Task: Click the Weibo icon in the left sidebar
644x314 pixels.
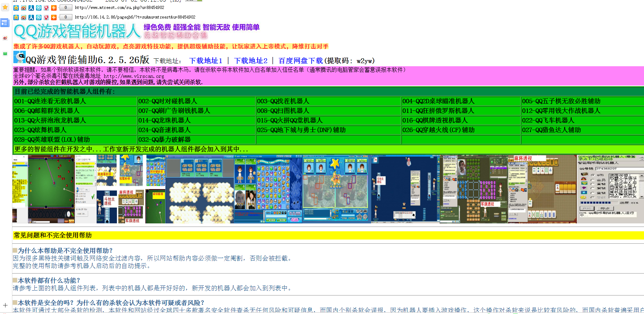Action: point(5,38)
